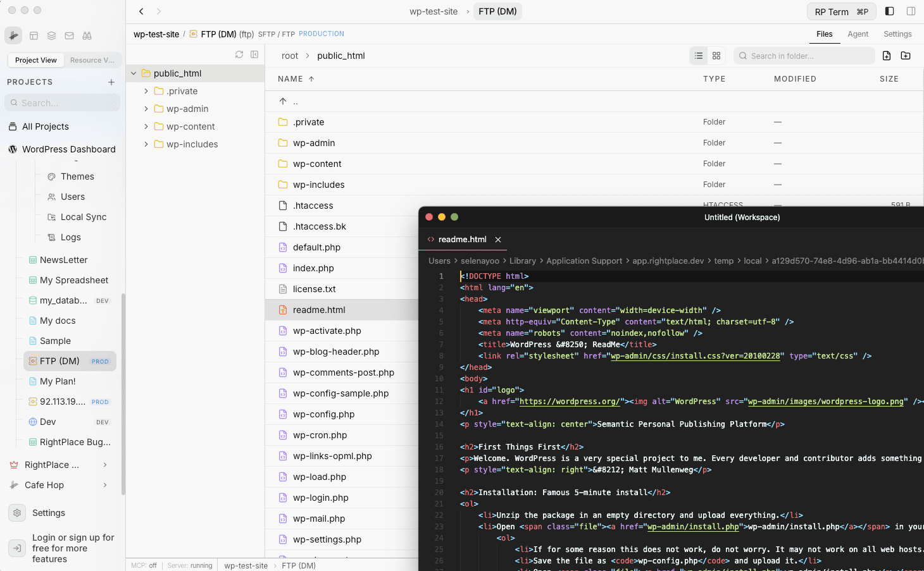This screenshot has width=924, height=571.
Task: Refresh the public_html file tree
Action: pyautogui.click(x=239, y=54)
